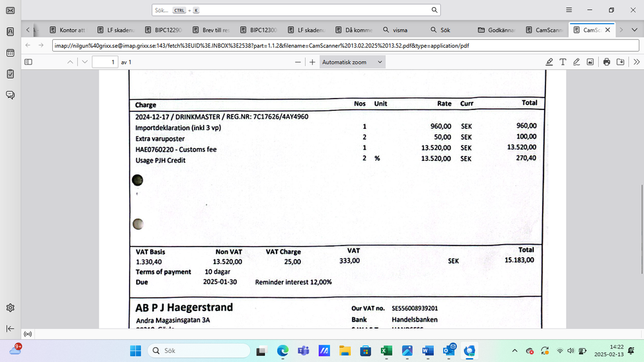Open the Thunderbird application menu
Screen dimensions: 644x362
click(x=569, y=10)
